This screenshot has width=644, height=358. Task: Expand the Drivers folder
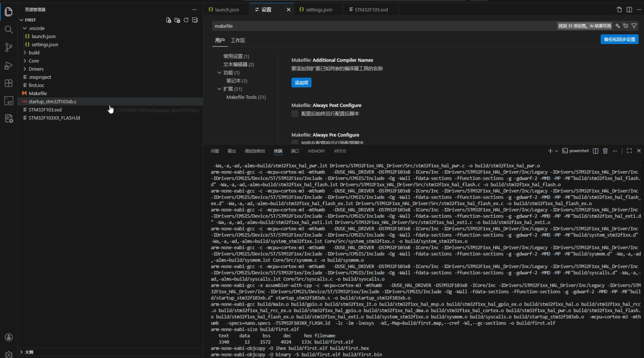(x=36, y=69)
